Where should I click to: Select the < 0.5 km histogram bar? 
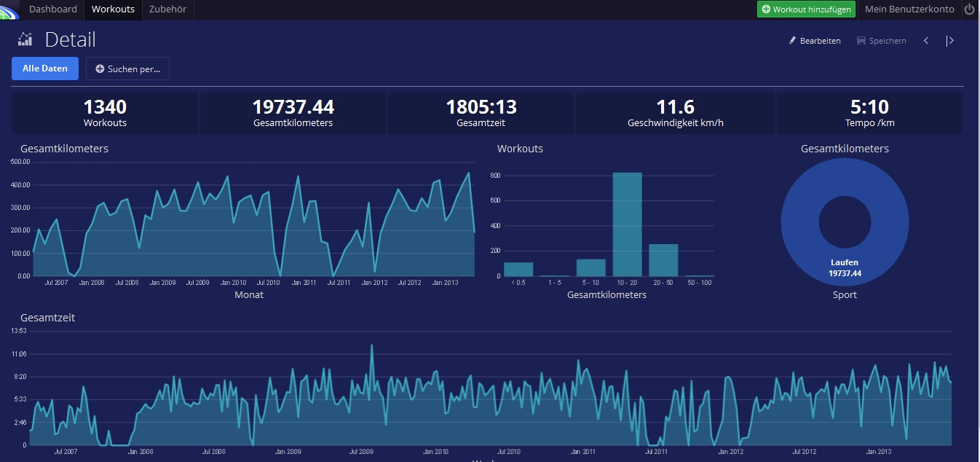coord(518,269)
